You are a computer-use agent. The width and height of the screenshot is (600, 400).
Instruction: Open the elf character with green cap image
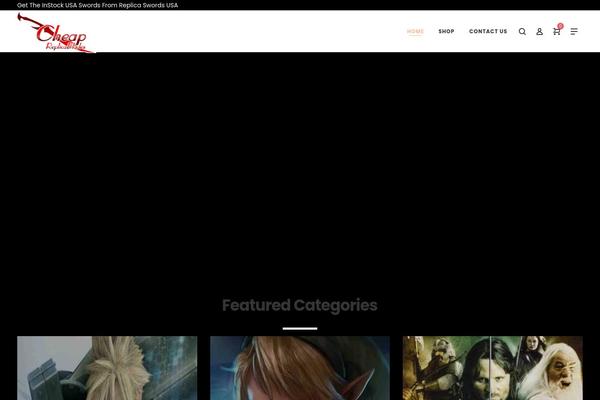point(300,368)
